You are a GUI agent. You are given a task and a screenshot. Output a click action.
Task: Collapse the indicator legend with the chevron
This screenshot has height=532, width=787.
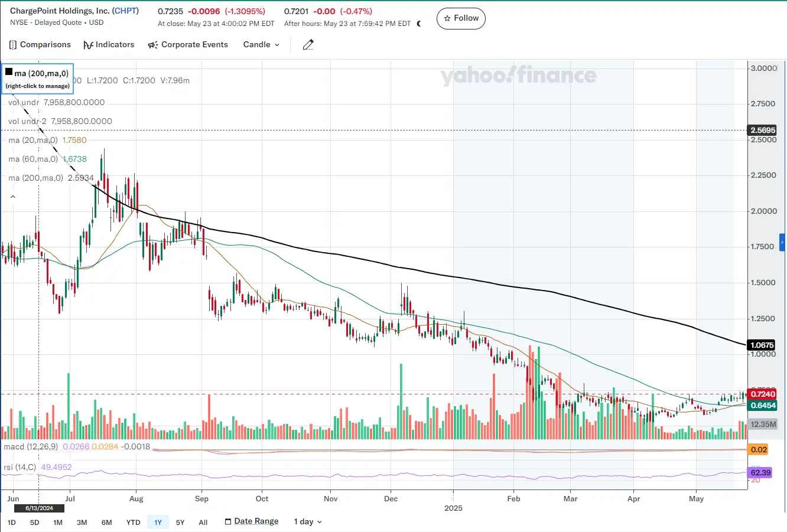click(x=13, y=197)
